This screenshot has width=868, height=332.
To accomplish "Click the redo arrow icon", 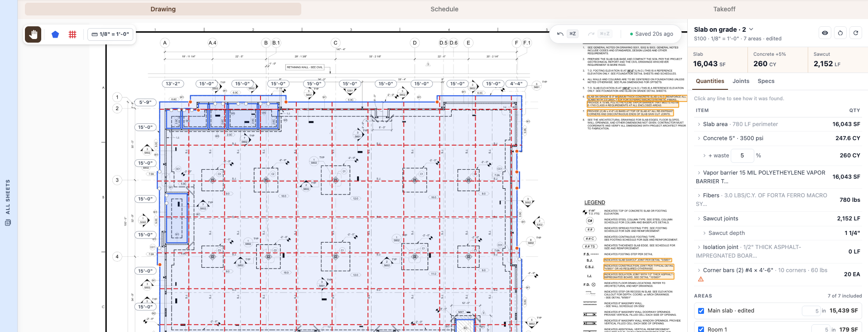I will (x=591, y=34).
